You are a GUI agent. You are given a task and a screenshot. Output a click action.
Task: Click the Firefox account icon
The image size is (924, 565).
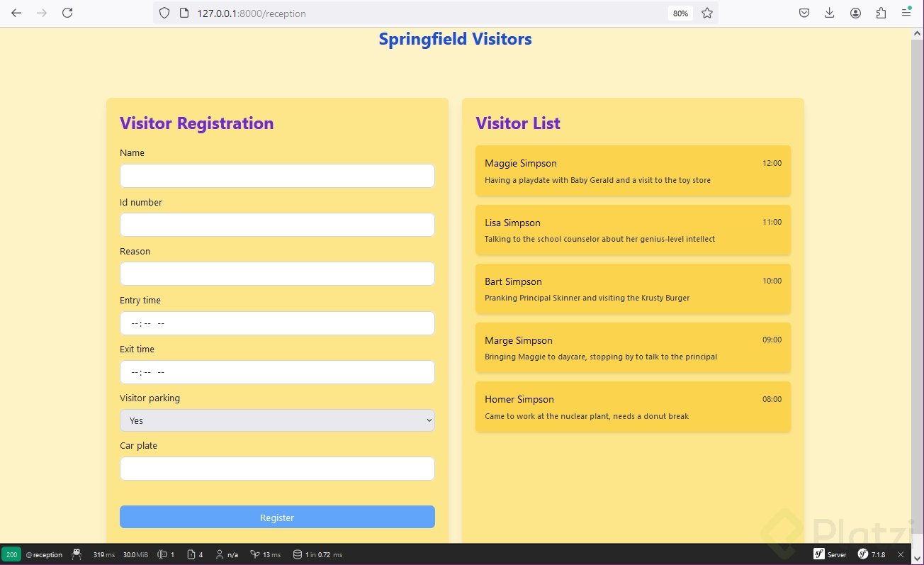[855, 13]
